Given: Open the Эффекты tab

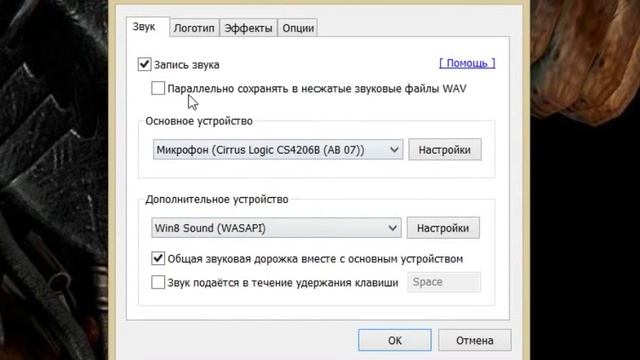Looking at the screenshot, I should click(248, 28).
